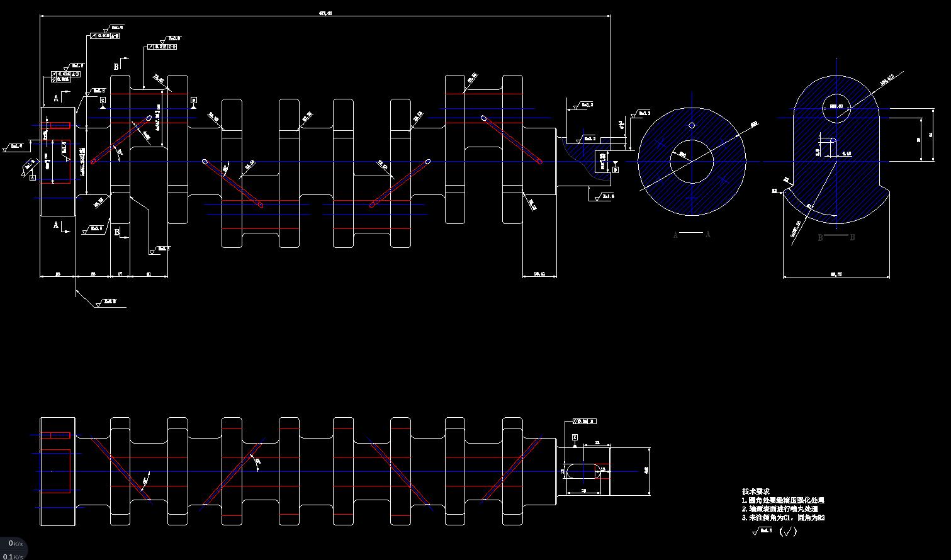Click the 技术要求 heading text
The width and height of the screenshot is (951, 560).
[756, 491]
